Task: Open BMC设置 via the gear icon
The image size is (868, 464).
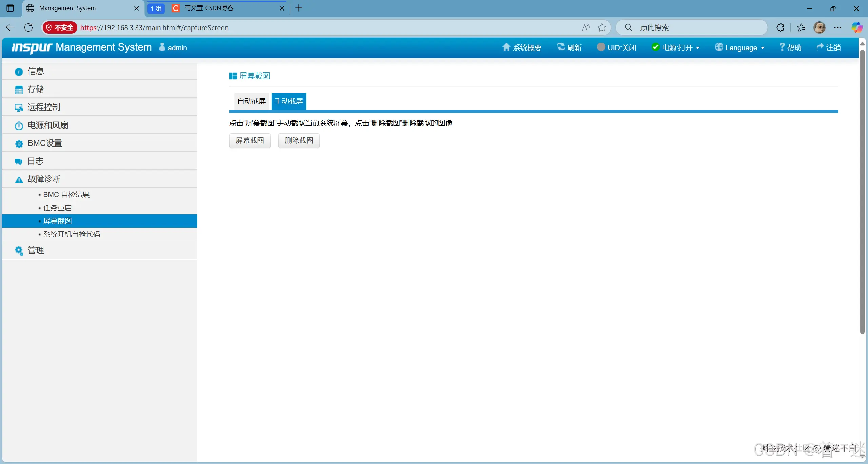Action: pyautogui.click(x=19, y=143)
